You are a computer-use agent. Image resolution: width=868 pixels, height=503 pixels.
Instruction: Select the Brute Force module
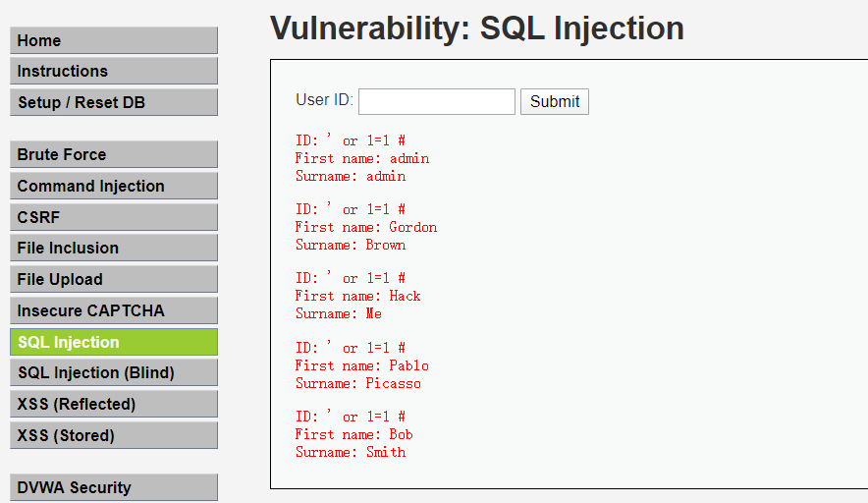(113, 154)
